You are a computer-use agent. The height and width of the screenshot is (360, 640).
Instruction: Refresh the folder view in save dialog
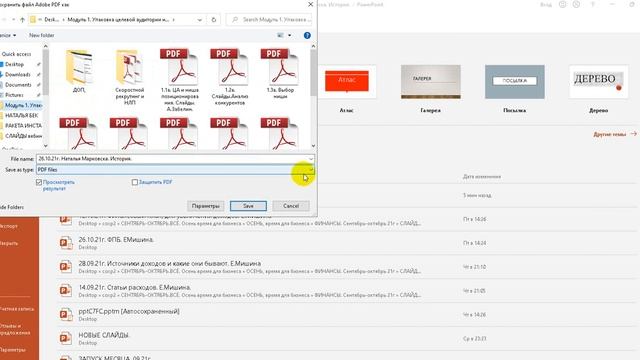[213, 20]
